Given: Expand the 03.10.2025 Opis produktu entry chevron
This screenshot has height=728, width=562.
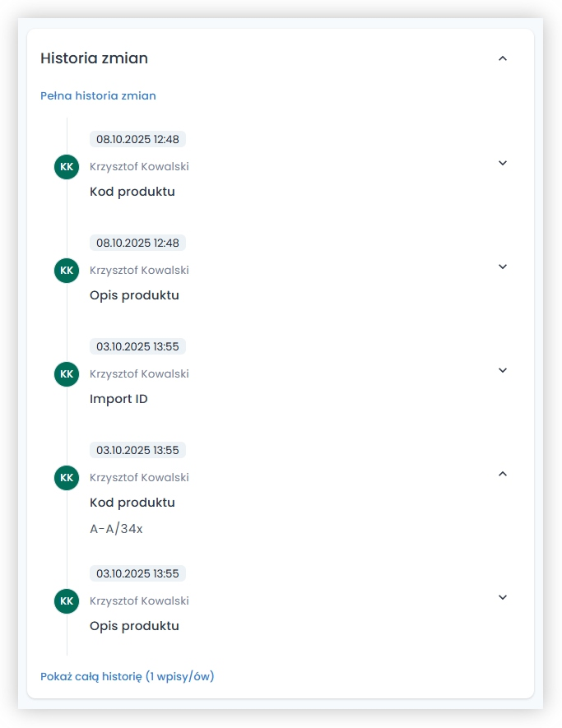Looking at the screenshot, I should tap(503, 597).
